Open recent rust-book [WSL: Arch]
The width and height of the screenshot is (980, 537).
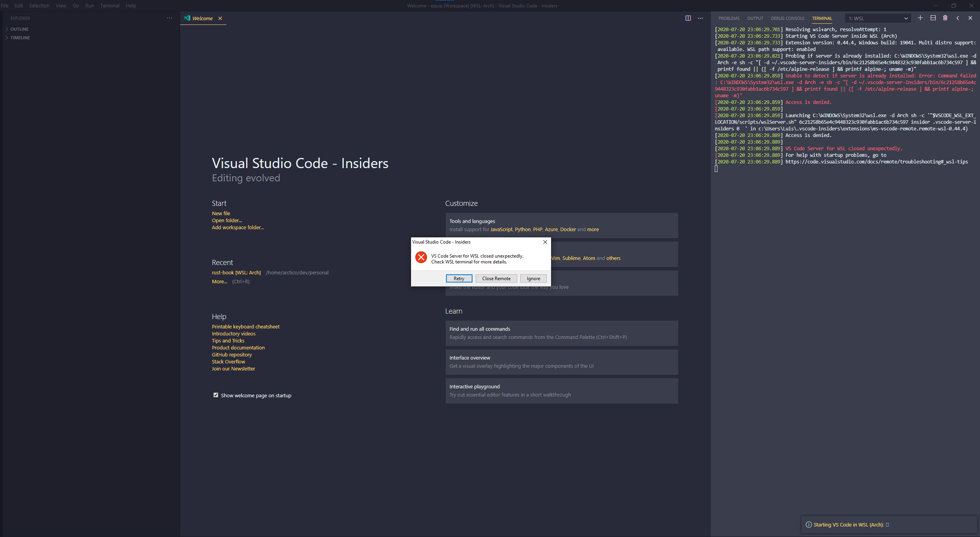pyautogui.click(x=236, y=272)
